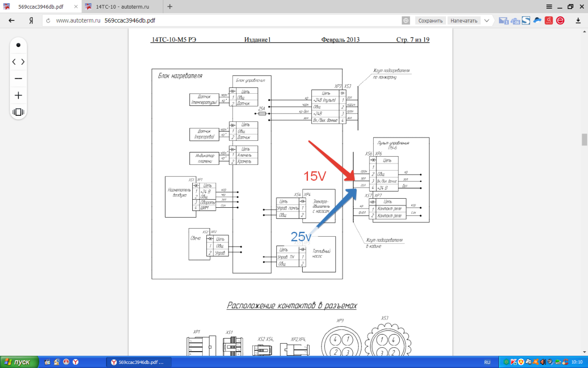The height and width of the screenshot is (368, 588).
Task: Click the red circle E extension icon
Action: 560,21
